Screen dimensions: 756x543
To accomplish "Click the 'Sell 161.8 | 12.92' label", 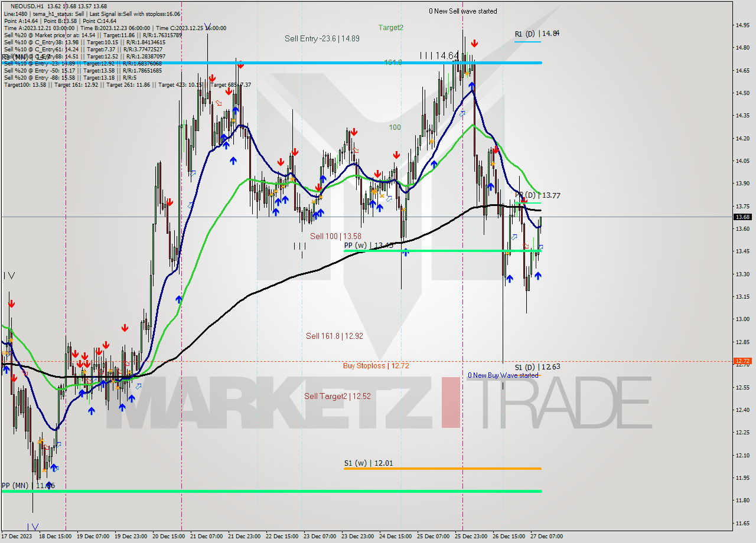I will 334,336.
